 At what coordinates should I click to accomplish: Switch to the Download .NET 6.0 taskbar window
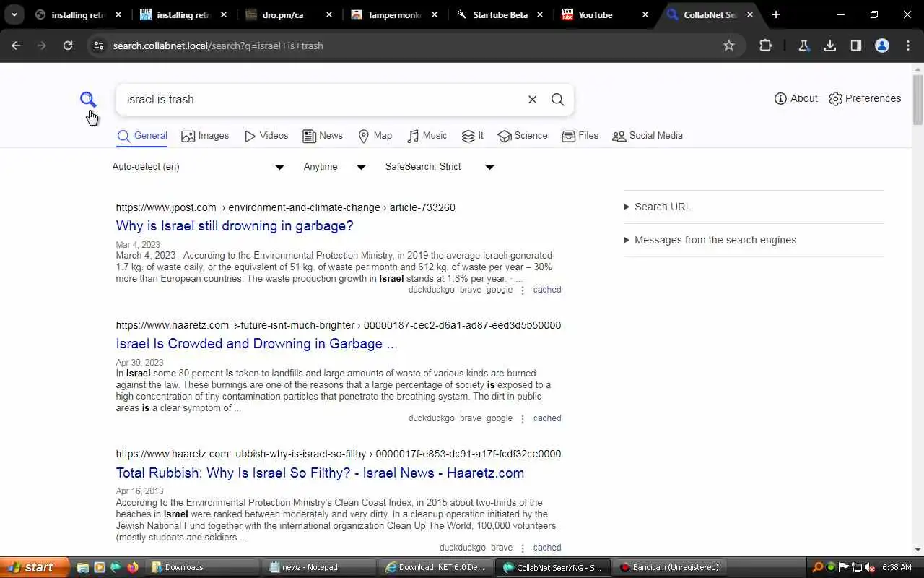click(x=437, y=567)
